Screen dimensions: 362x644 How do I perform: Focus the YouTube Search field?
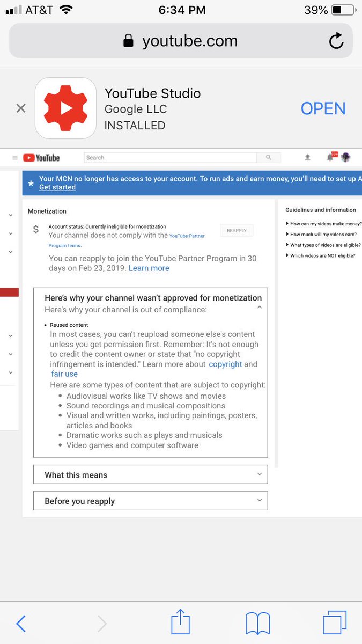coord(170,158)
